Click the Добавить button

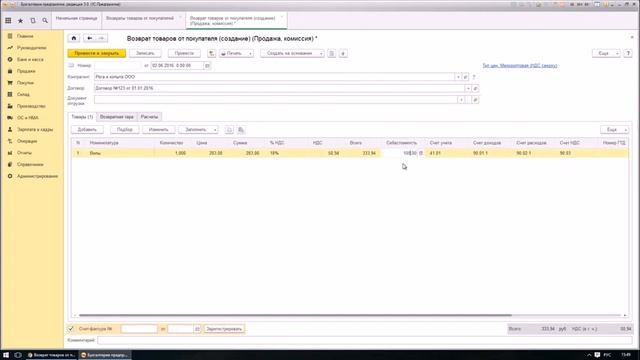87,130
